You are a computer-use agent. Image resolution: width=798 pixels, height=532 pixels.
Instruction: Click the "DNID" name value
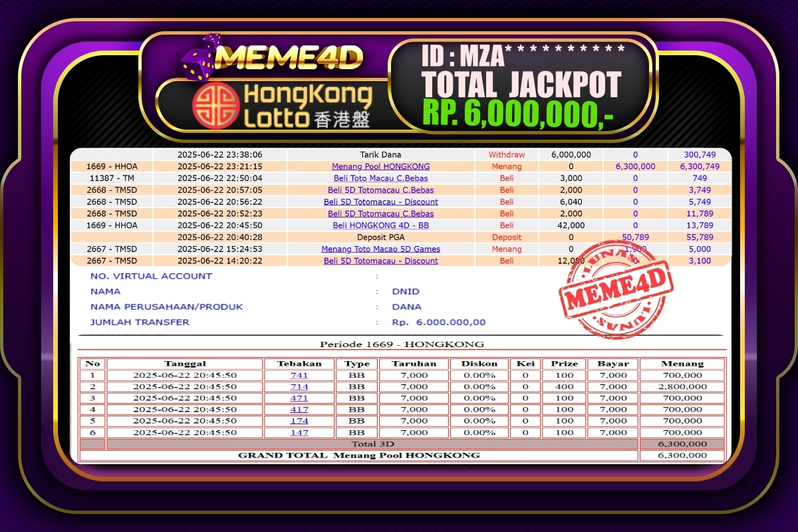406,291
